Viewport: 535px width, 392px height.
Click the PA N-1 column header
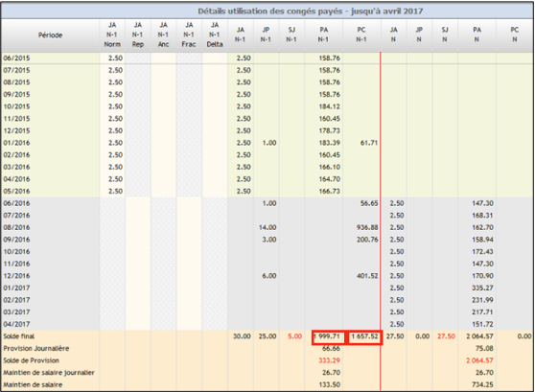point(324,35)
